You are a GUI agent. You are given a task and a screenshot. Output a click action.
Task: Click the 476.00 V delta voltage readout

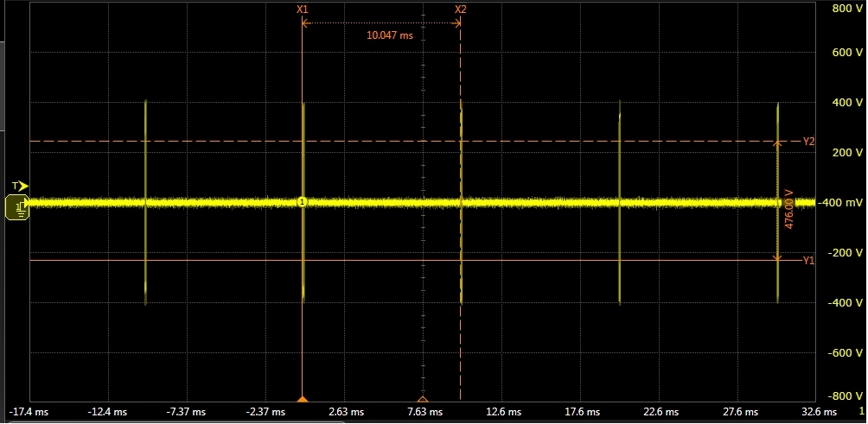pyautogui.click(x=788, y=208)
